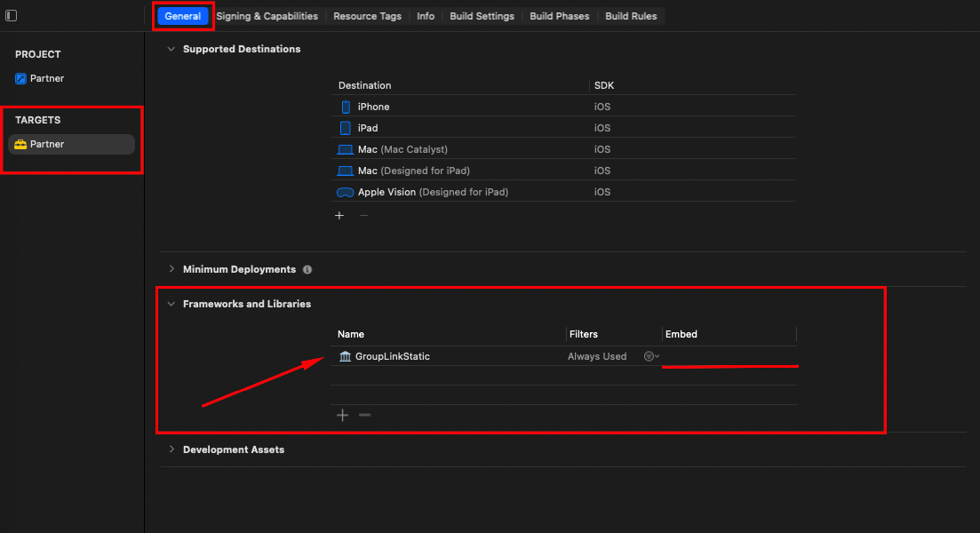
Task: Toggle the navigator sidebar panel icon
Action: click(x=12, y=16)
